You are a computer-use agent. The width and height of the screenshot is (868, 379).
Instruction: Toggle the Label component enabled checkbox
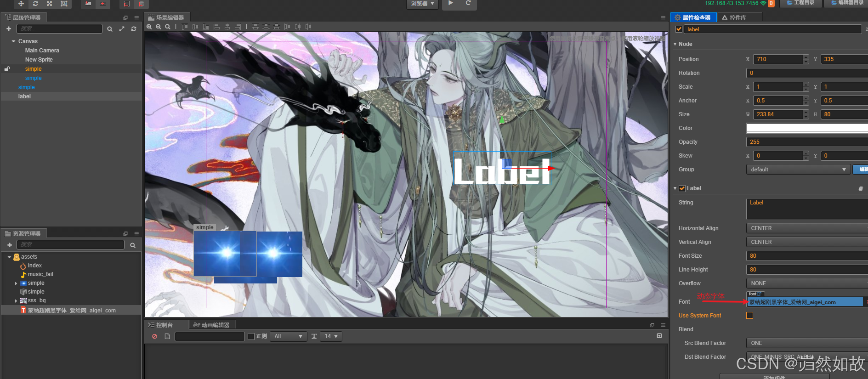click(682, 188)
